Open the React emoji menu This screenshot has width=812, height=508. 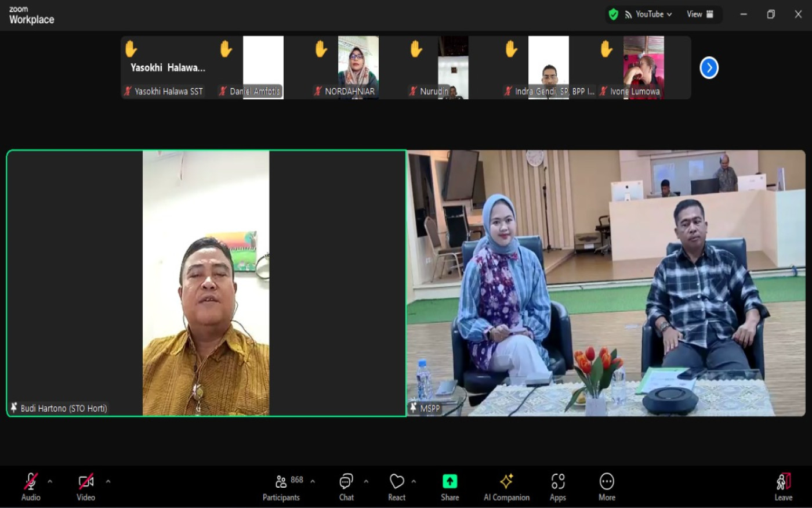[x=397, y=486]
